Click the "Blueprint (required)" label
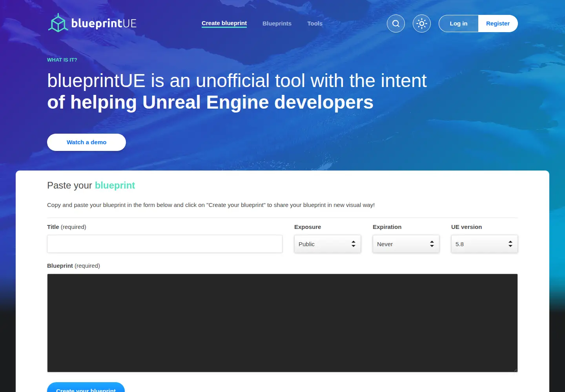565x392 pixels. pos(73,266)
